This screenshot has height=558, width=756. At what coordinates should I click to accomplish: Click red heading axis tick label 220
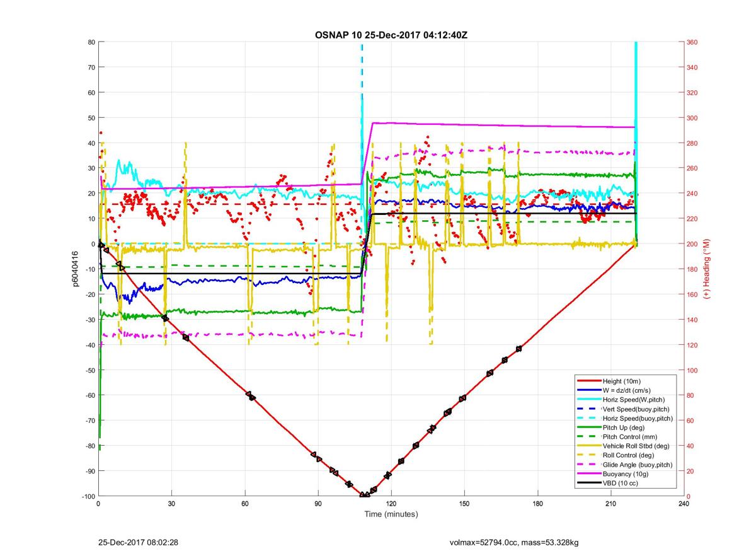click(692, 219)
